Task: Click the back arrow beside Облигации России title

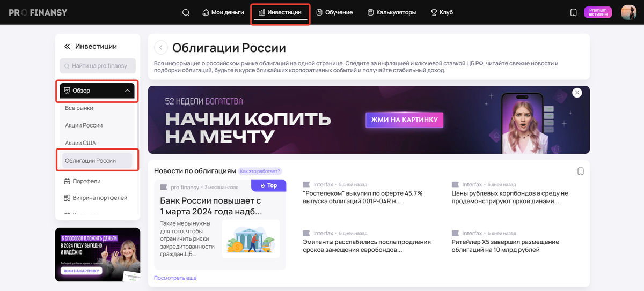Action: point(161,48)
